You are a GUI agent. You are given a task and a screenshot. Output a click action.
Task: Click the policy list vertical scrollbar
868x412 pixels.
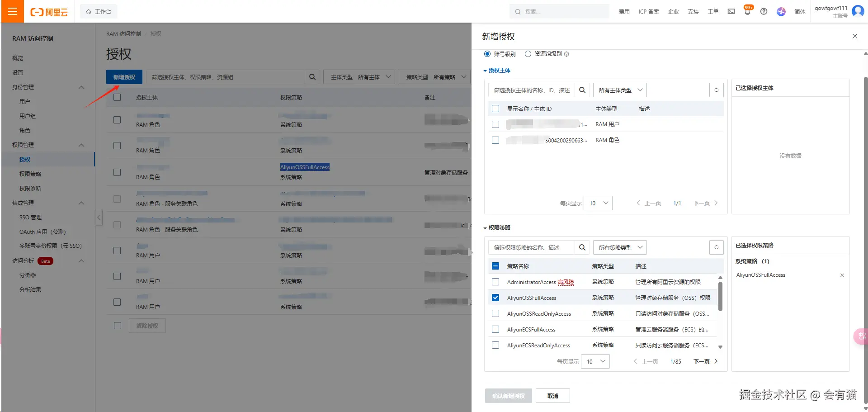click(x=720, y=297)
